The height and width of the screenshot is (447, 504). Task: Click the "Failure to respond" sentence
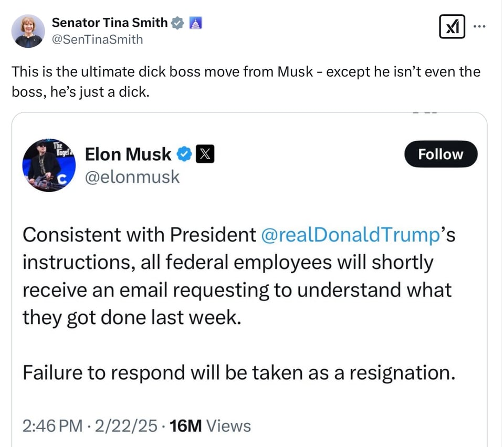238,372
